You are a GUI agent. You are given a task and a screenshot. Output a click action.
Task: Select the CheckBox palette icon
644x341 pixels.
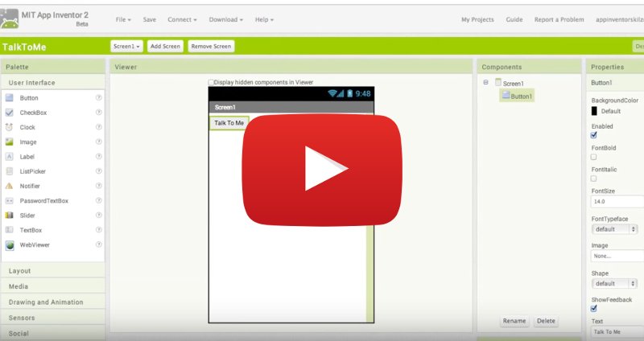point(9,113)
